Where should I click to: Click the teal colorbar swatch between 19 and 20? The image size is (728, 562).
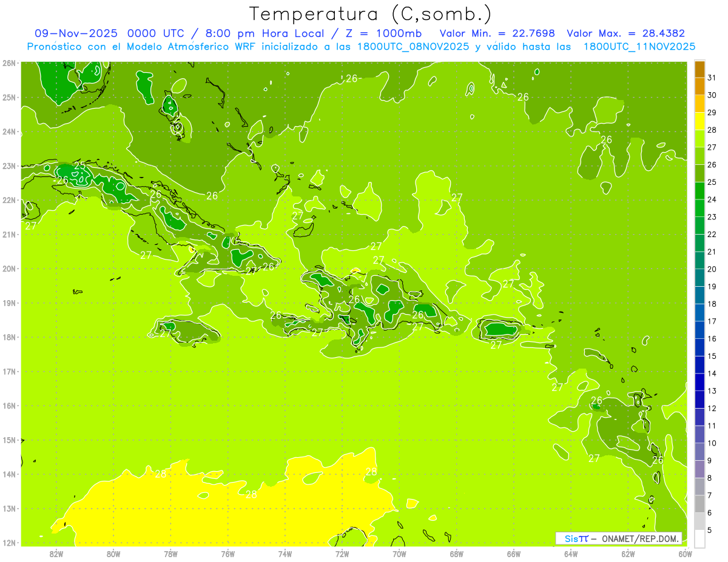pyautogui.click(x=699, y=278)
